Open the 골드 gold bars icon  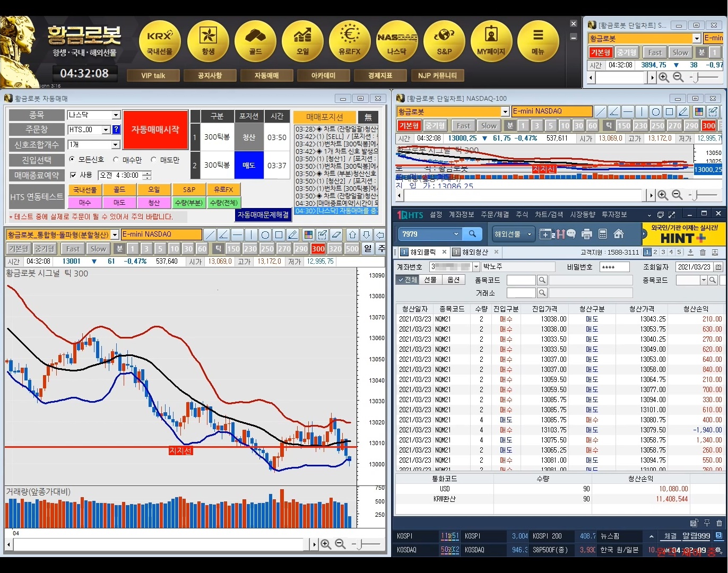(x=255, y=42)
